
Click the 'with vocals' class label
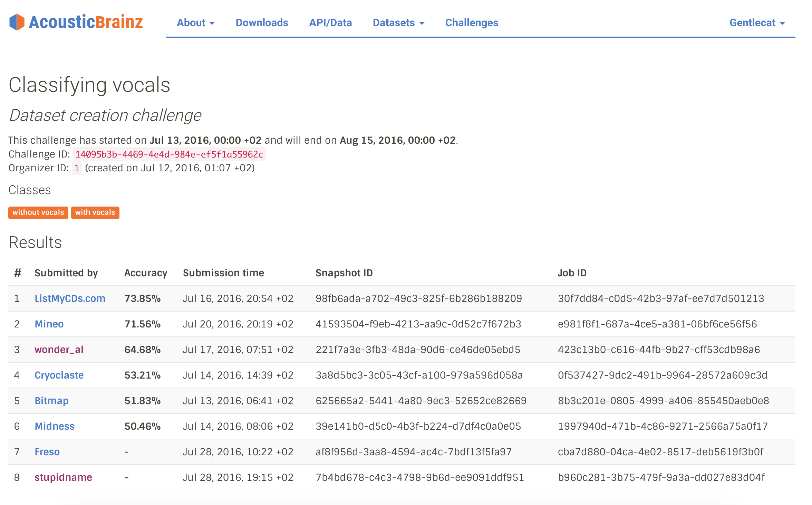coord(95,212)
